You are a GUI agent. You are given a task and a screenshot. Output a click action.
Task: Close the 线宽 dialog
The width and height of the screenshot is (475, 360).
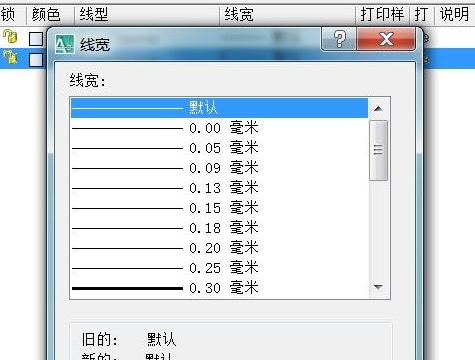(386, 39)
